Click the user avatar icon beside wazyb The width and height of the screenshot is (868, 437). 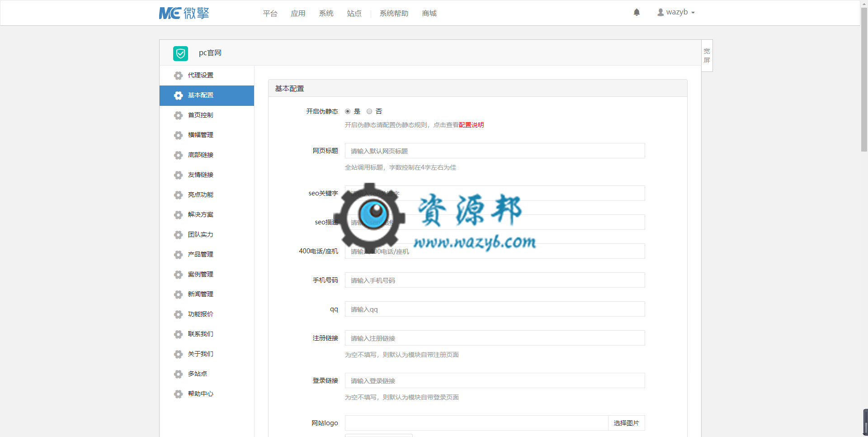(x=660, y=12)
